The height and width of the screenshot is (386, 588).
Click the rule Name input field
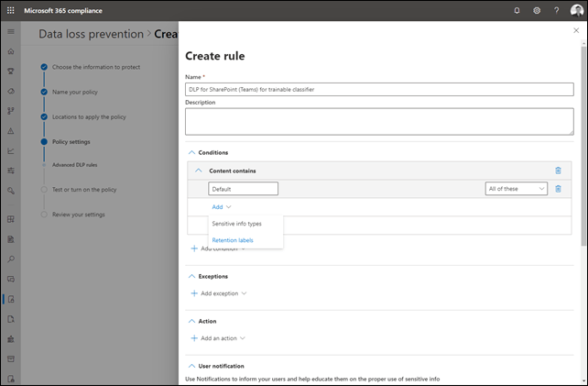pyautogui.click(x=379, y=90)
